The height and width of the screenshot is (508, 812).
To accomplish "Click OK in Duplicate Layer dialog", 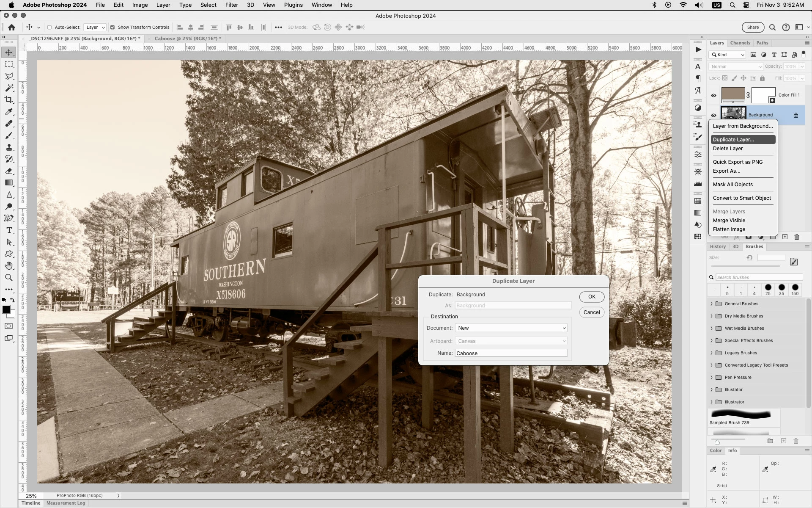I will tap(591, 297).
